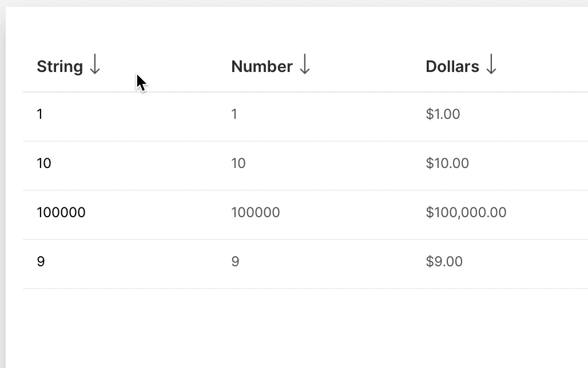Click Number cell showing 100000
The height and width of the screenshot is (368, 588).
coord(256,213)
